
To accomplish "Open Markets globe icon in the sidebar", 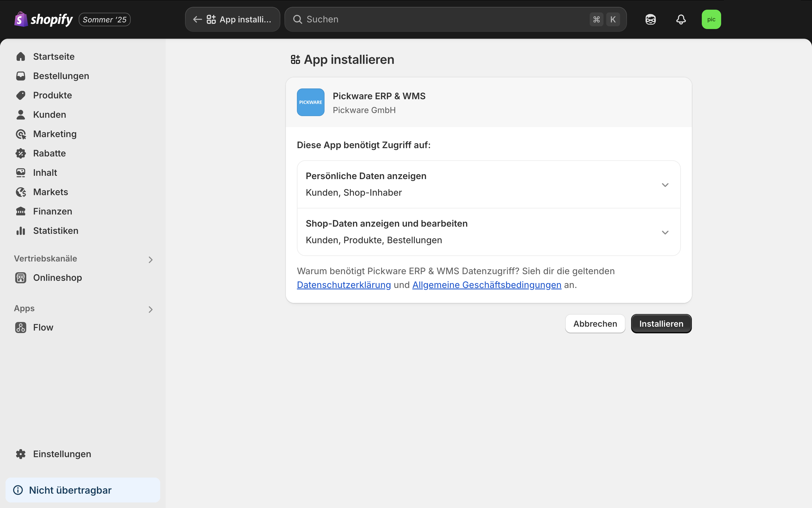I will tap(21, 192).
